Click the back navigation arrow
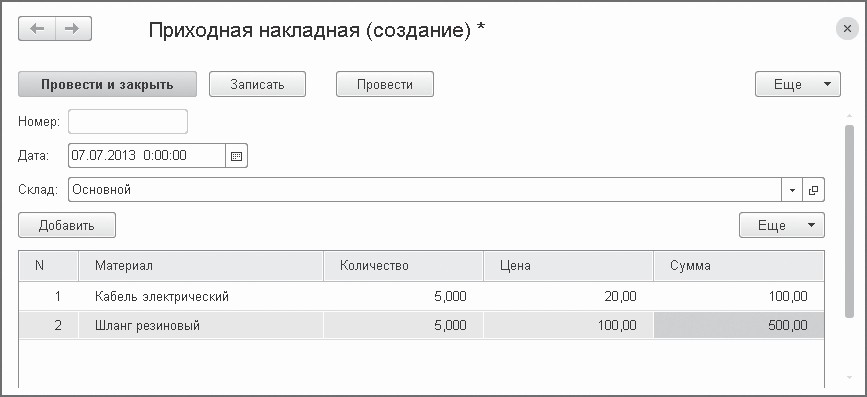This screenshot has width=867, height=397. click(37, 29)
